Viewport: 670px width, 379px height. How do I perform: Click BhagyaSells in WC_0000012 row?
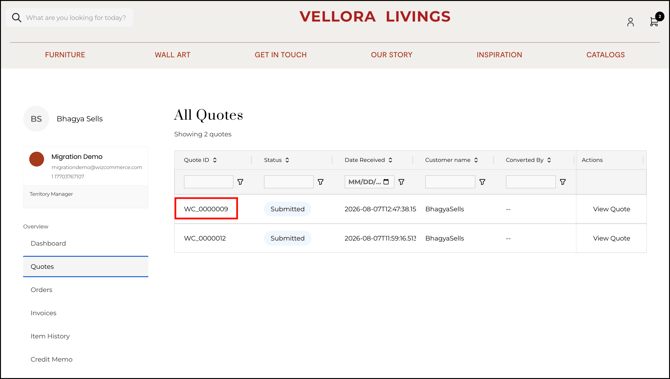pyautogui.click(x=444, y=238)
